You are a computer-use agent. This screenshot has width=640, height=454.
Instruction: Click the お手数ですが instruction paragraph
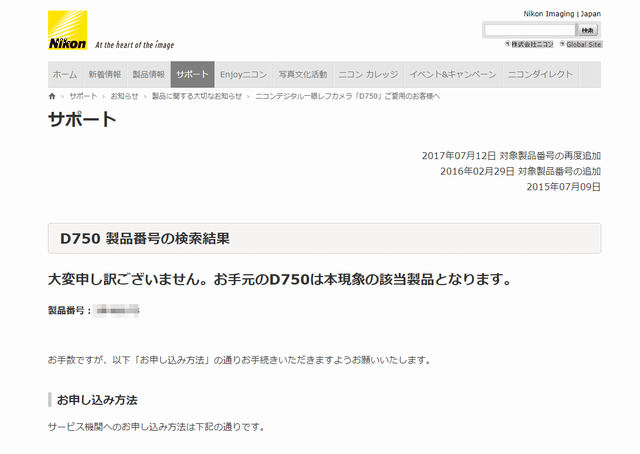click(239, 360)
